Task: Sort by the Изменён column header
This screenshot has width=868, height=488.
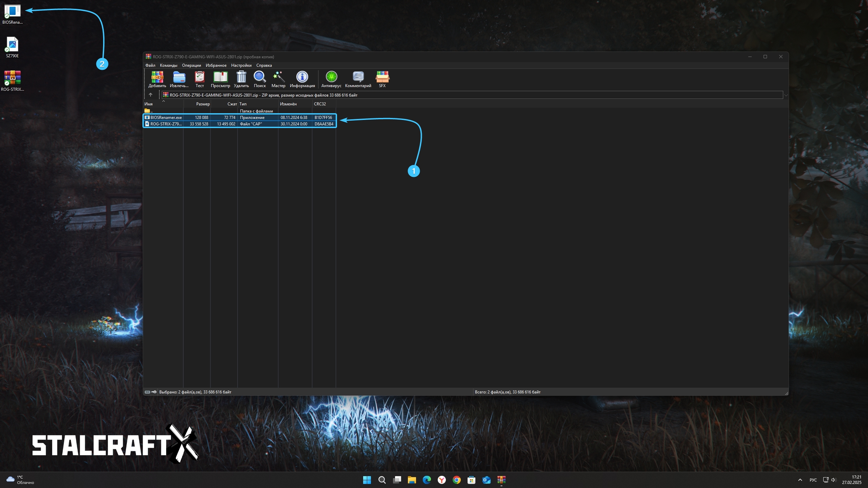Action: (x=295, y=104)
